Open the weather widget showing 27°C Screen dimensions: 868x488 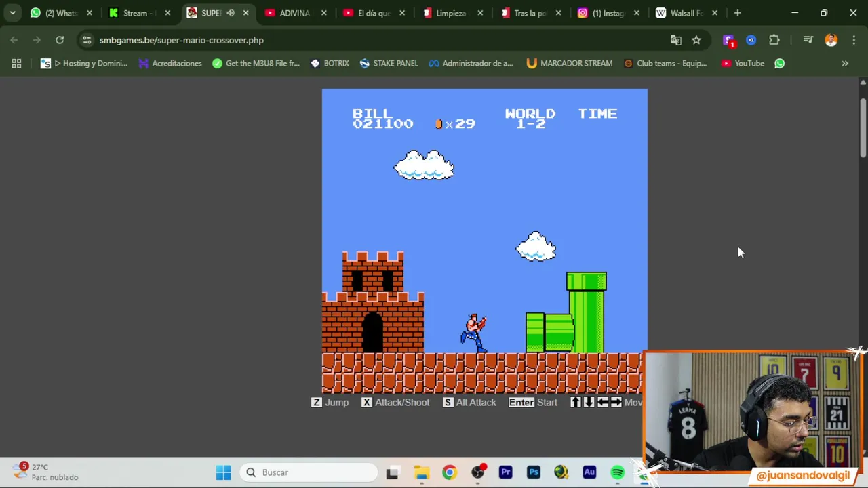[46, 472]
